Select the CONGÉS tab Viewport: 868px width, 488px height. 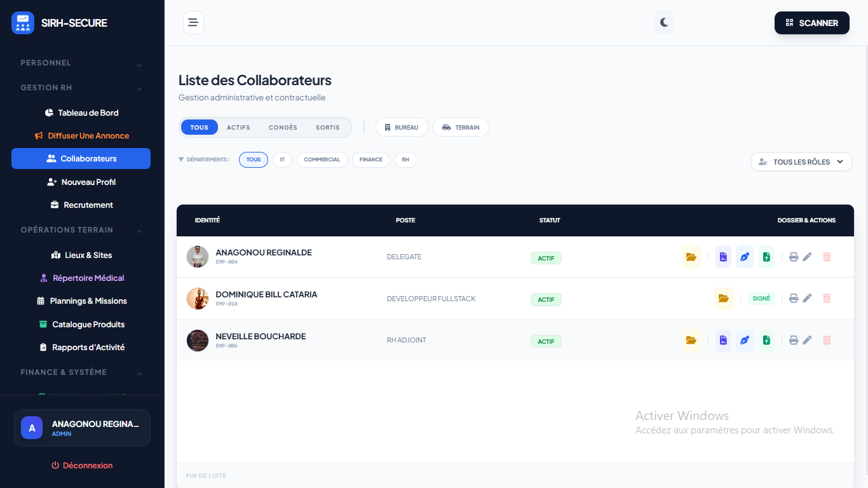point(283,127)
